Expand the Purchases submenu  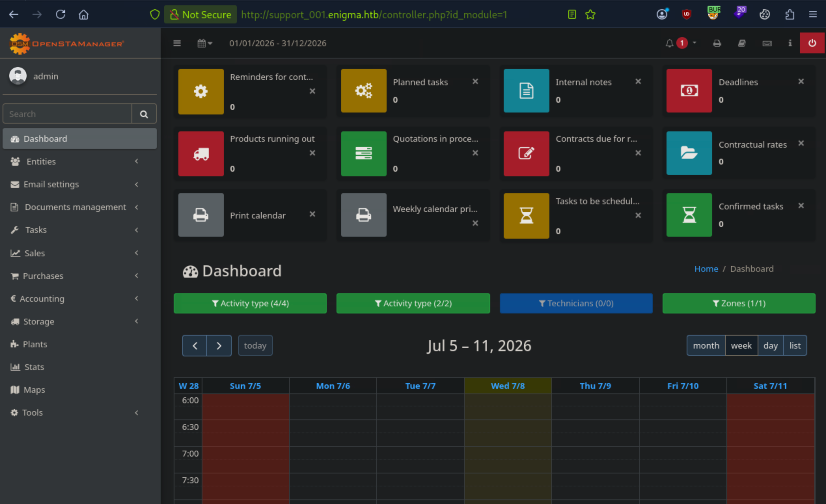[79, 276]
